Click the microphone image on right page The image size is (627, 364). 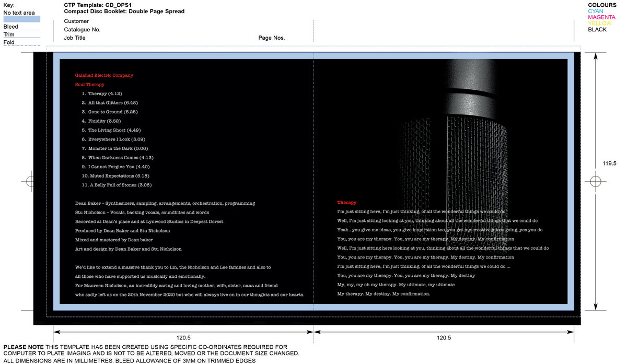470,131
